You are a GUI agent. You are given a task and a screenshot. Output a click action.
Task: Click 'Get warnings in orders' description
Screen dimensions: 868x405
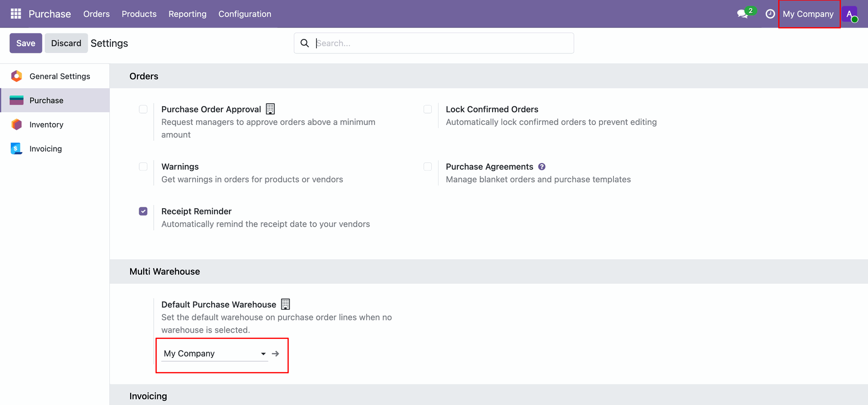252,179
